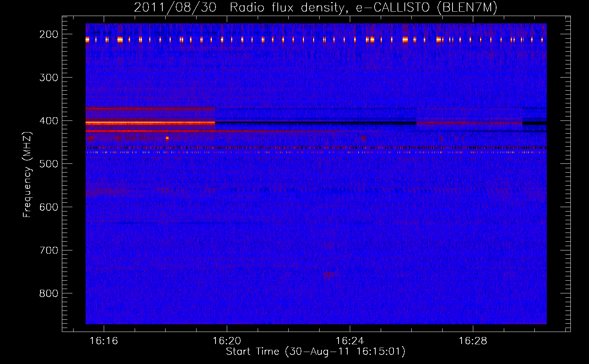Click the 700 frequency tick label

point(48,250)
